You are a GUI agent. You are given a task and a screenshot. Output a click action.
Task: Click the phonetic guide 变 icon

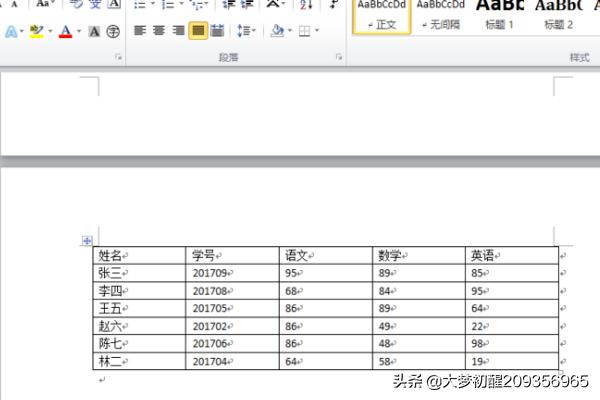point(95,4)
